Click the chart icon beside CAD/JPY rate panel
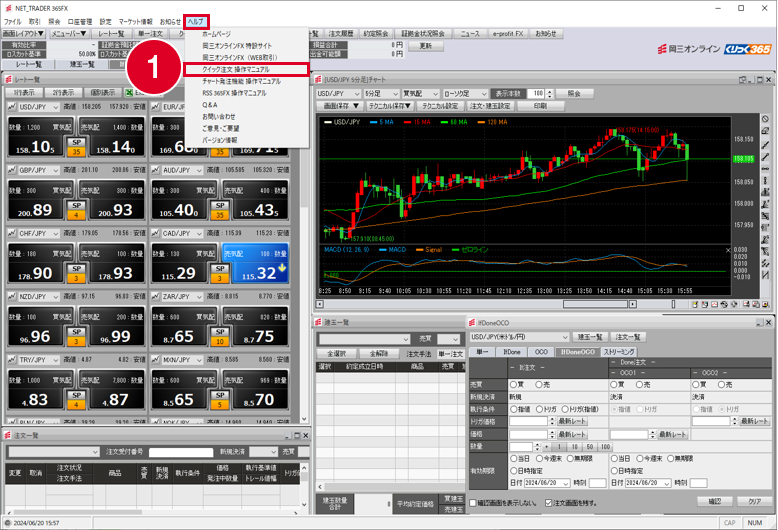The image size is (778, 530). (x=156, y=233)
